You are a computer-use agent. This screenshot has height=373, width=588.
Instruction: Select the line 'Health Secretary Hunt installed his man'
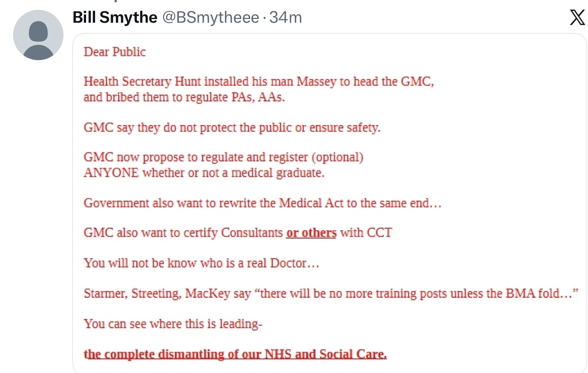tap(259, 81)
